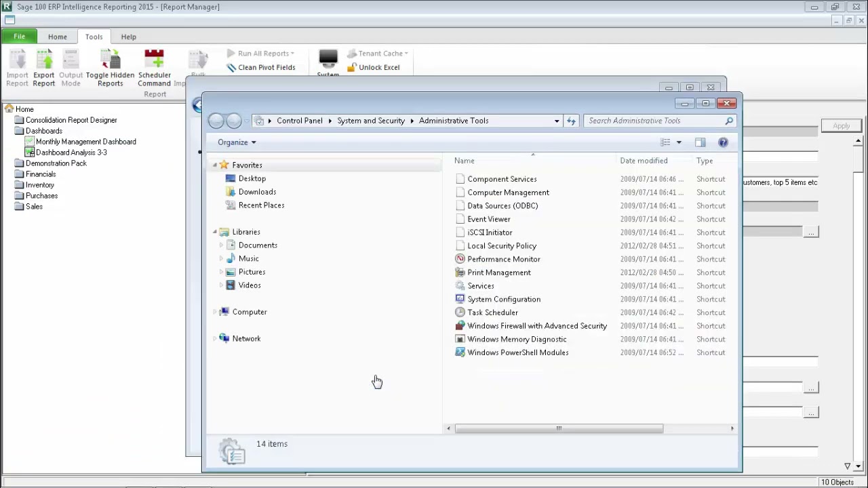Click Toggle Hidden Reports icon
Viewport: 868px width, 488px height.
click(110, 68)
